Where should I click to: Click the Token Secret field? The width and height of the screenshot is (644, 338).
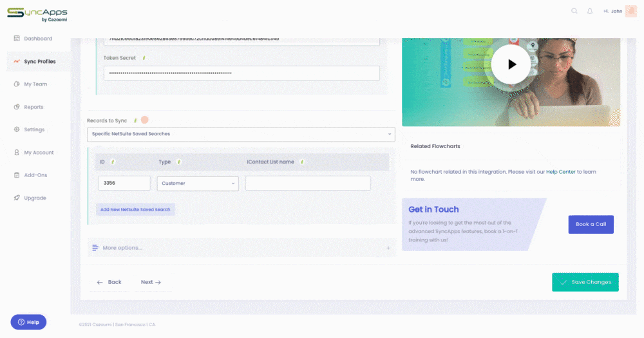(x=241, y=73)
